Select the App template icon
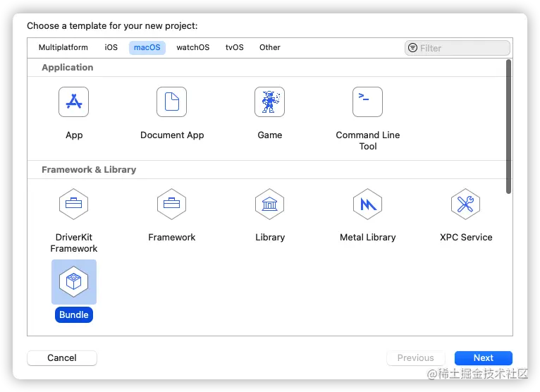This screenshot has height=392, width=540. pyautogui.click(x=74, y=102)
